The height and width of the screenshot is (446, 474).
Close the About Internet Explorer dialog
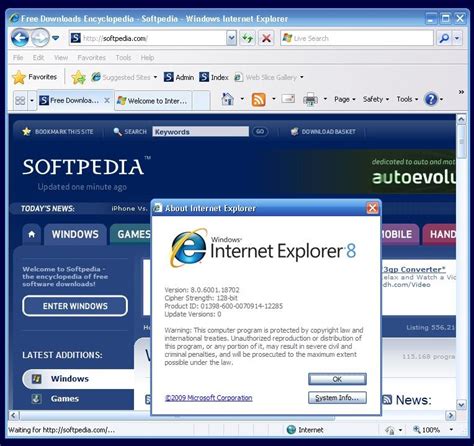372,208
